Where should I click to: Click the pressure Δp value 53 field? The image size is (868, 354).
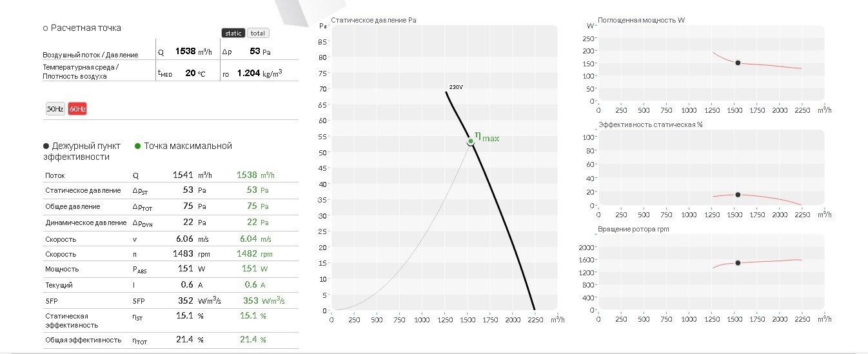255,50
